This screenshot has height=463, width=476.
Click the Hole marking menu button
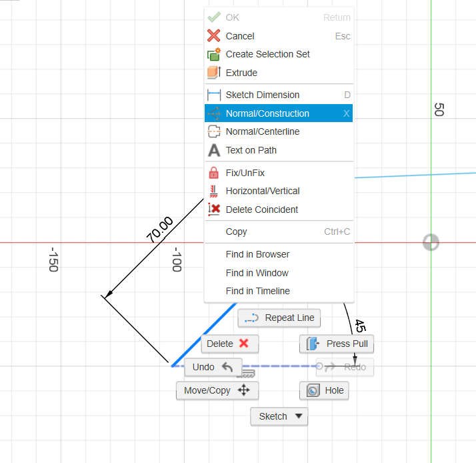[x=324, y=390]
